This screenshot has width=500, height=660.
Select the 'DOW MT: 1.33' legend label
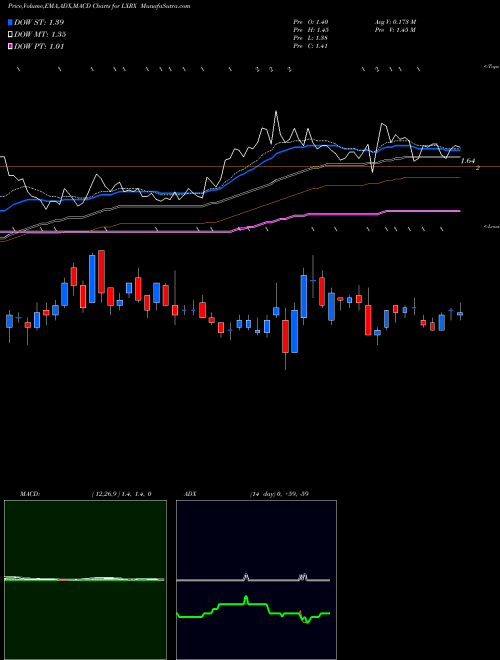(x=40, y=35)
